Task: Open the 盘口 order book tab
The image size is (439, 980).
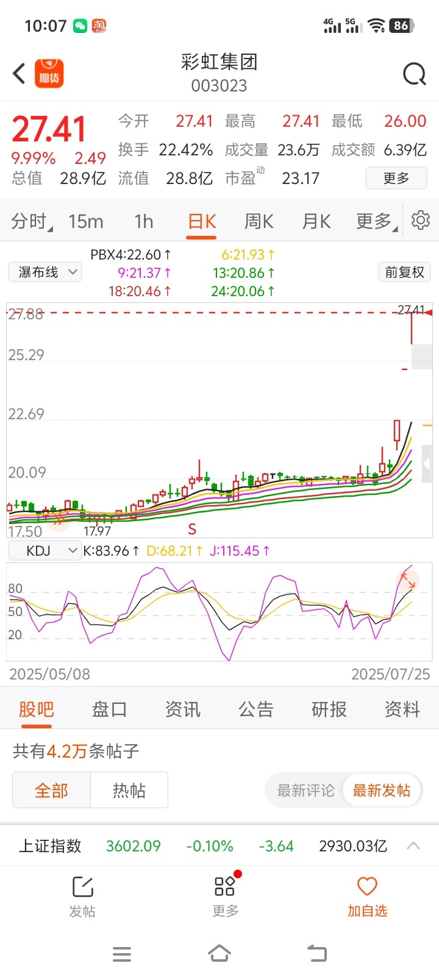Action: click(x=110, y=709)
